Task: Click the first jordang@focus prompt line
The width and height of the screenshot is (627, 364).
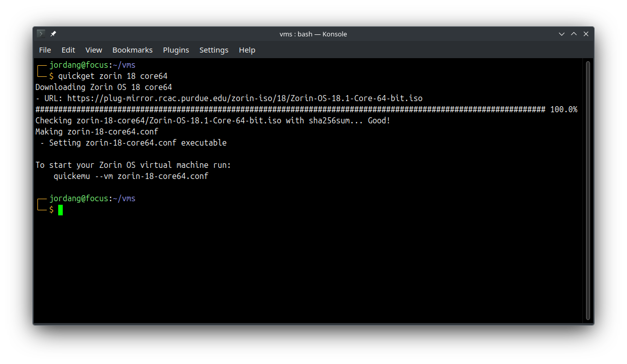Action: (93, 65)
